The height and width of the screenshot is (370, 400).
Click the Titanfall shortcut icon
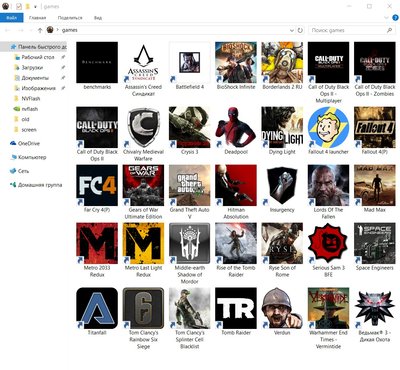(97, 308)
